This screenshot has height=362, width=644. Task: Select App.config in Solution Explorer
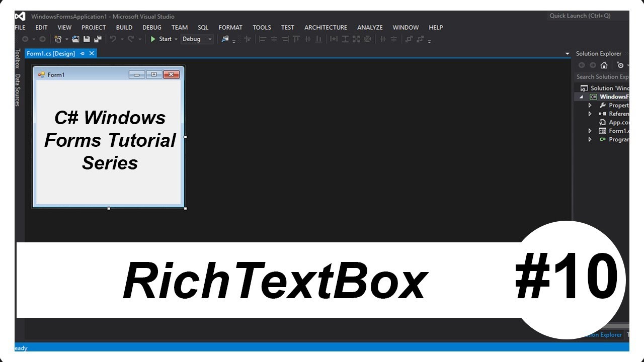click(614, 123)
